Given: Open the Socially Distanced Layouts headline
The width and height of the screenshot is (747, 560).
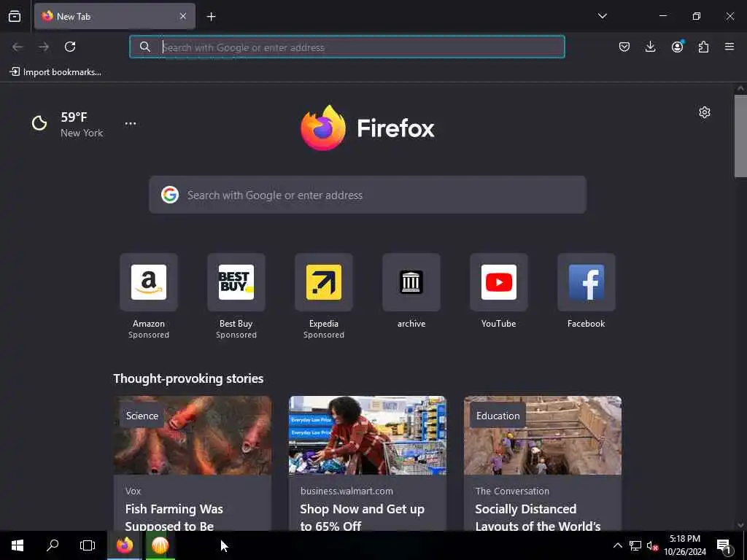Looking at the screenshot, I should 538,517.
